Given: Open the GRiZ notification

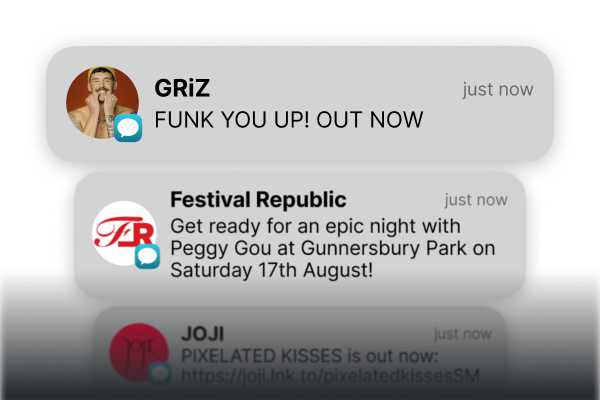Looking at the screenshot, I should click(300, 104).
